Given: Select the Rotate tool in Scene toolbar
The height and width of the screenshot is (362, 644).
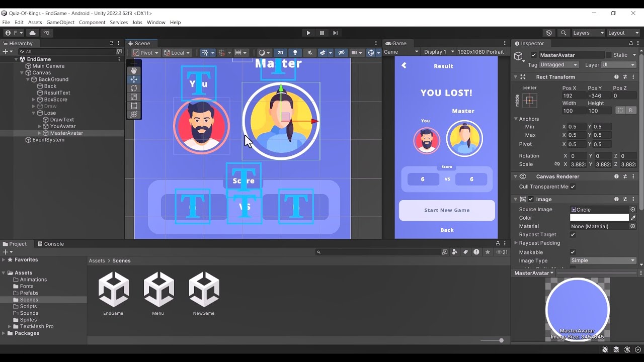Looking at the screenshot, I should (134, 88).
